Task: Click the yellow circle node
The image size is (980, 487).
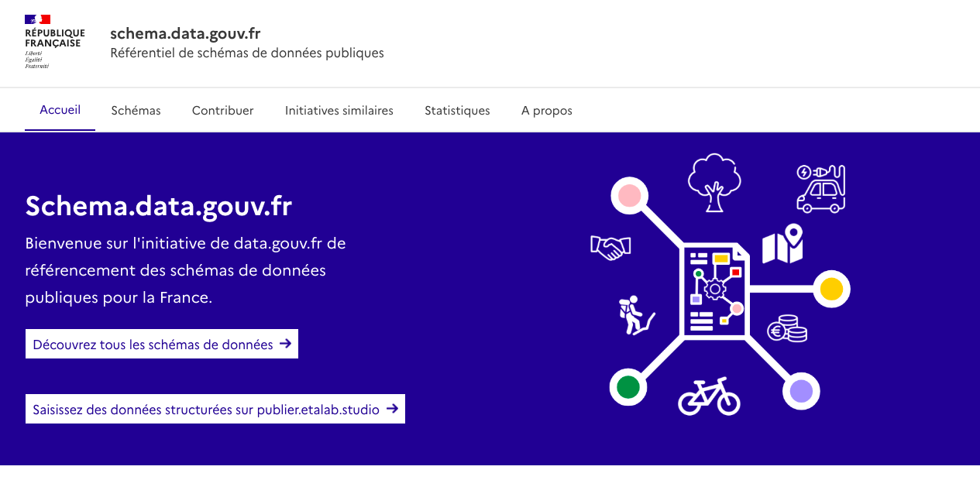Action: point(830,289)
